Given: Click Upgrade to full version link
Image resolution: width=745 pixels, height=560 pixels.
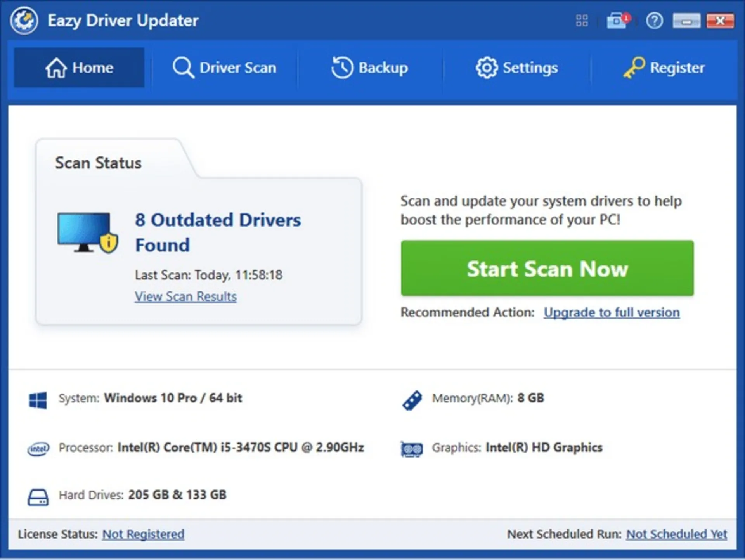Looking at the screenshot, I should [611, 312].
